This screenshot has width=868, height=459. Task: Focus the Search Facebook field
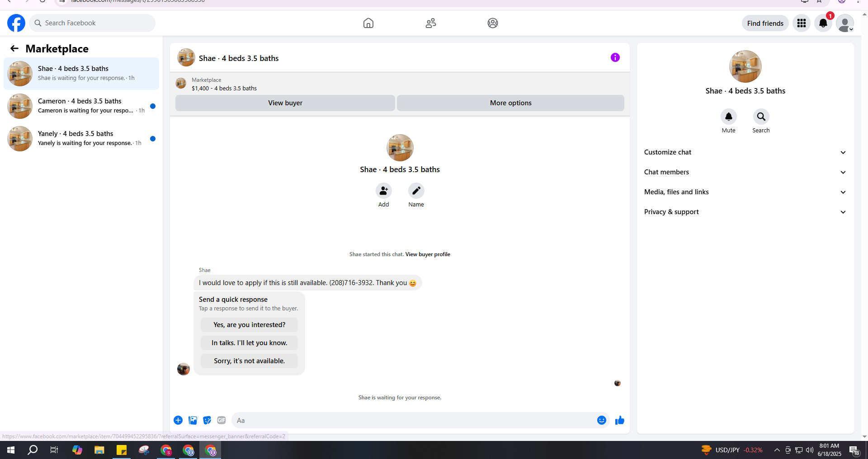[92, 23]
